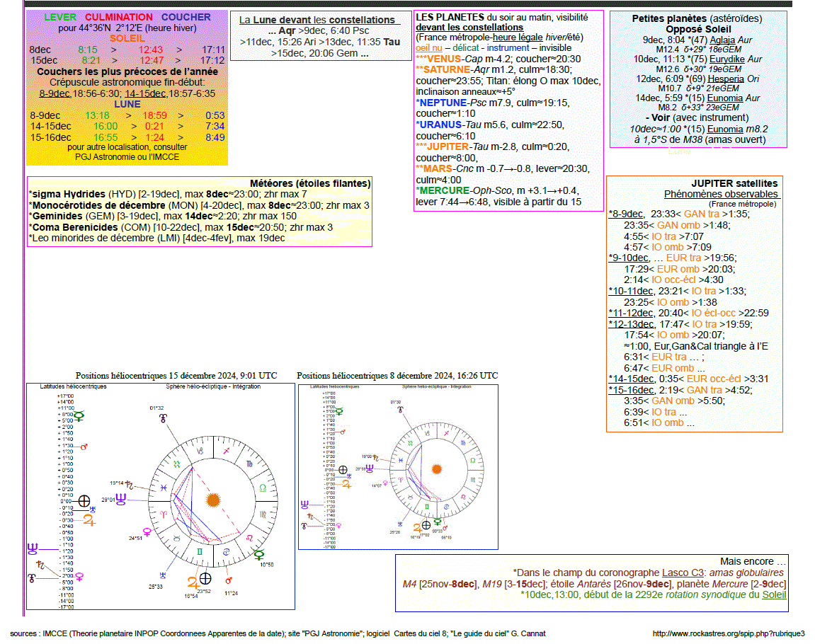The height and width of the screenshot is (644, 815).
Task: Click the 'Coma Berenicides' meteor shower name
Action: tap(75, 227)
